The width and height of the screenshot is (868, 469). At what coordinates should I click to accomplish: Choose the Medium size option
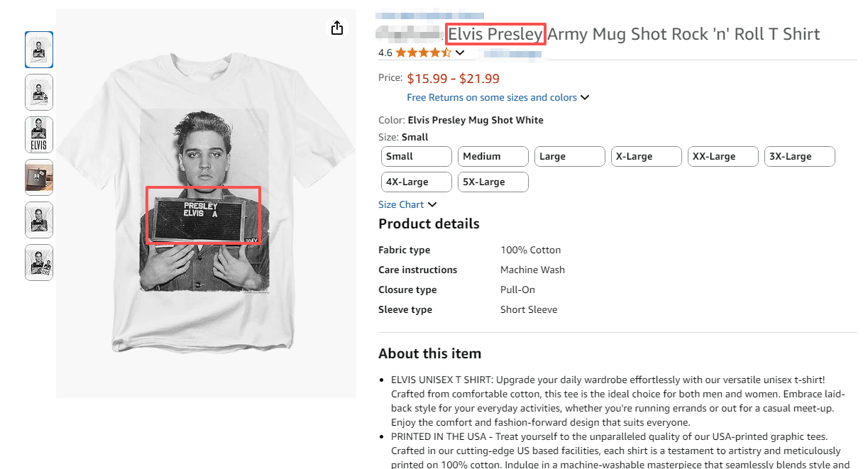coord(493,156)
